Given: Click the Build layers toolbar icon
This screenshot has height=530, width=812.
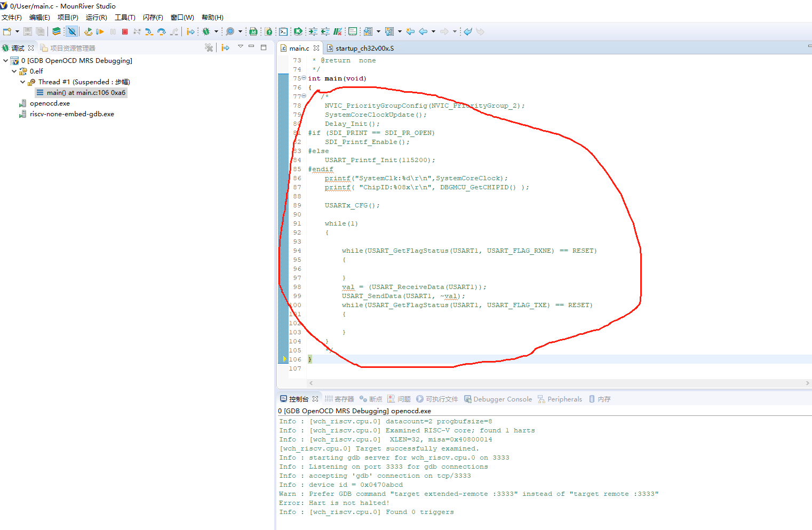Looking at the screenshot, I should click(x=57, y=31).
